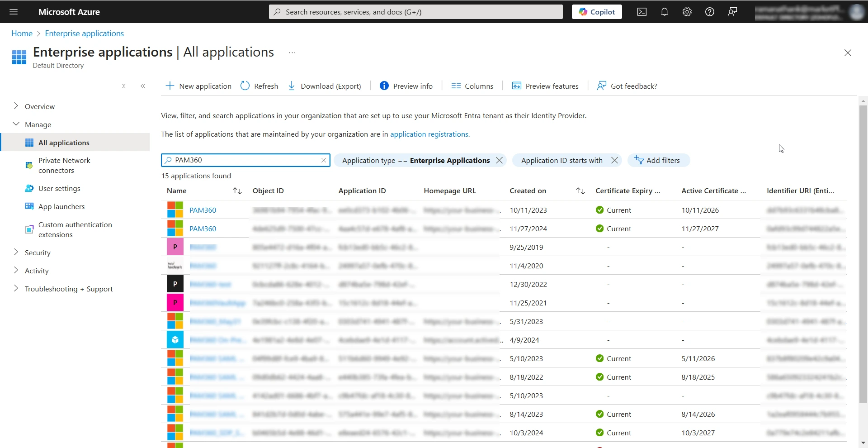Open the notifications bell

(x=665, y=12)
